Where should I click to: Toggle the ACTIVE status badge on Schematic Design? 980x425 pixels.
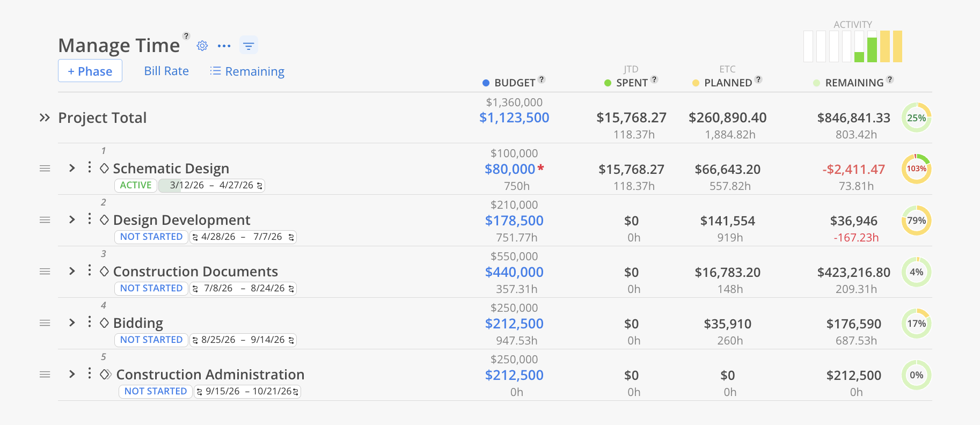[136, 185]
